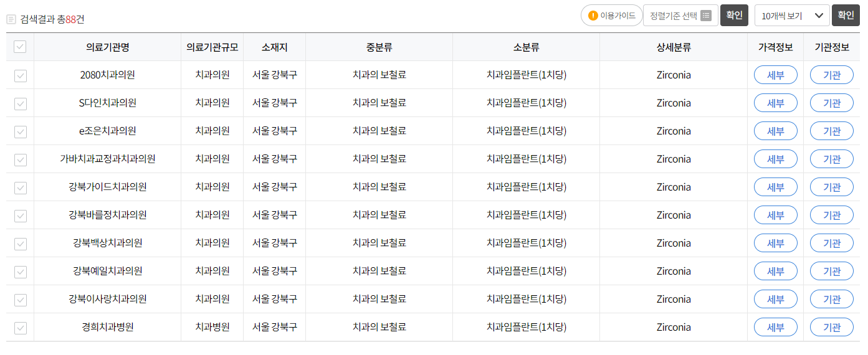Viewport: 868px width, 355px height.
Task: Toggle checkbox for 강북이사랑치과의원 row
Action: tap(21, 300)
